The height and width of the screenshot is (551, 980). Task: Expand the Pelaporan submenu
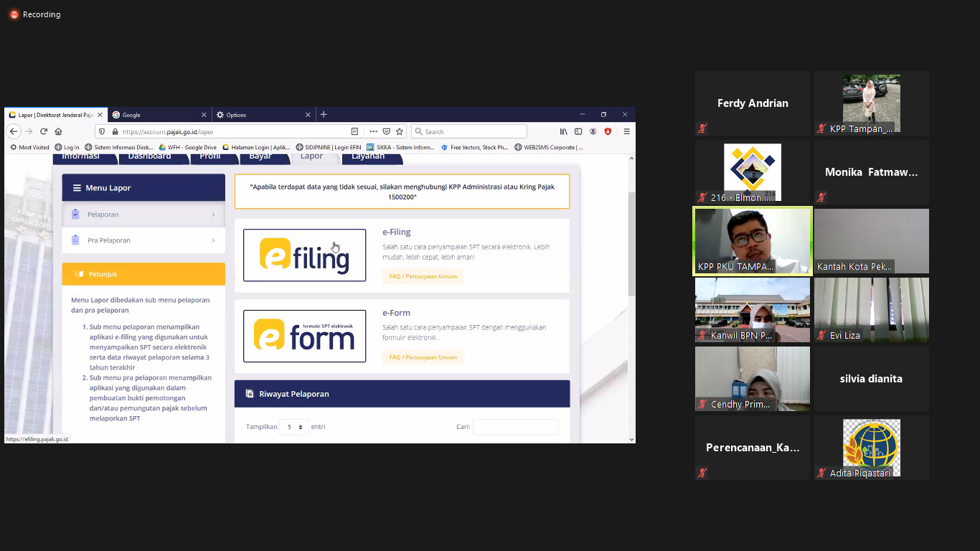[x=143, y=215]
